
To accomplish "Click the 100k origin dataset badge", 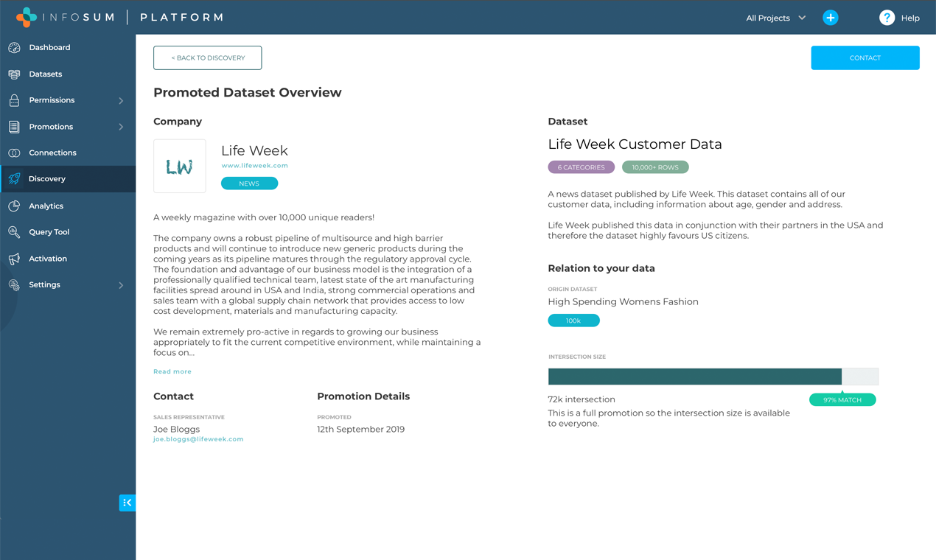I will click(573, 321).
